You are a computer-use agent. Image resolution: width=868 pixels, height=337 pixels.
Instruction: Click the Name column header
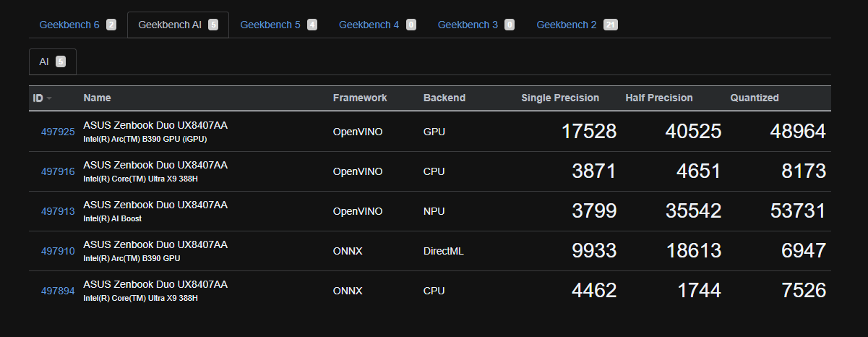[x=97, y=98]
